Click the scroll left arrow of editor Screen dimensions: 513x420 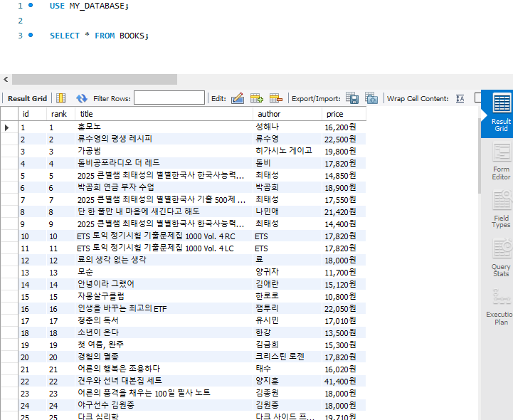coord(6,79)
